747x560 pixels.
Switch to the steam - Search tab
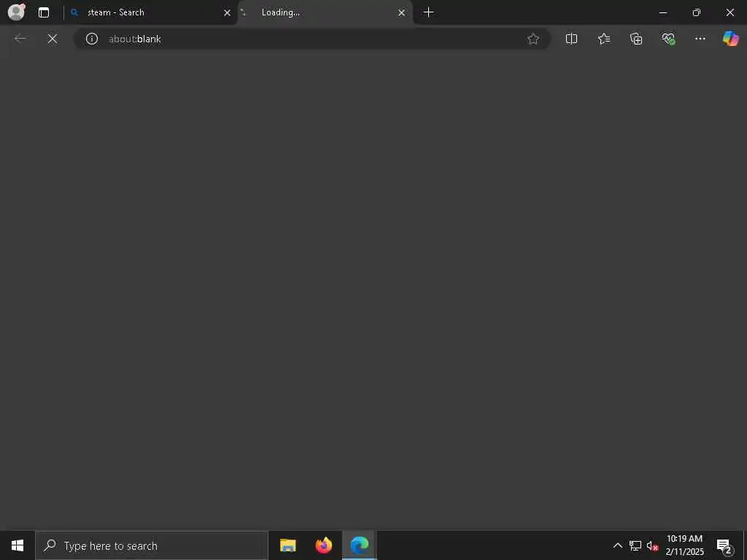click(150, 12)
